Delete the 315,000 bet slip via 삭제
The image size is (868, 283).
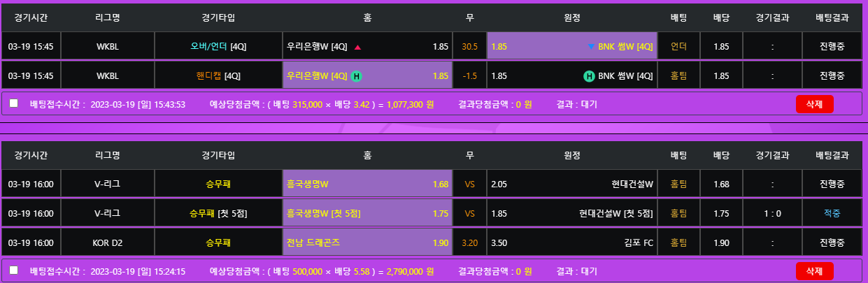tap(814, 104)
